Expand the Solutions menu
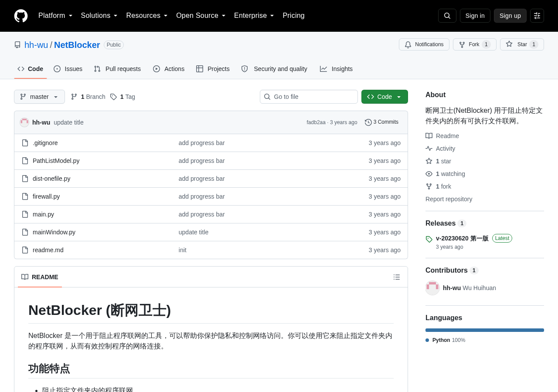Screen dimensions: 558x392 pos(99,16)
